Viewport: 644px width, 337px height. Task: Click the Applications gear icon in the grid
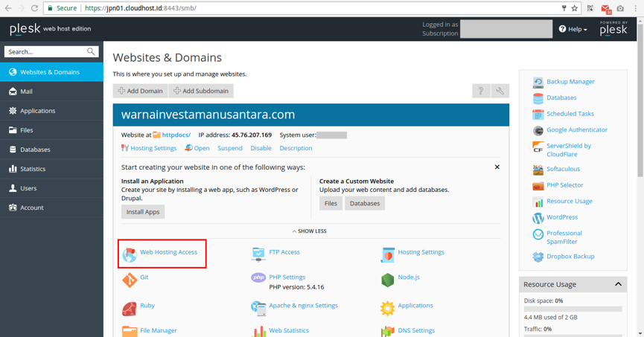tap(387, 308)
